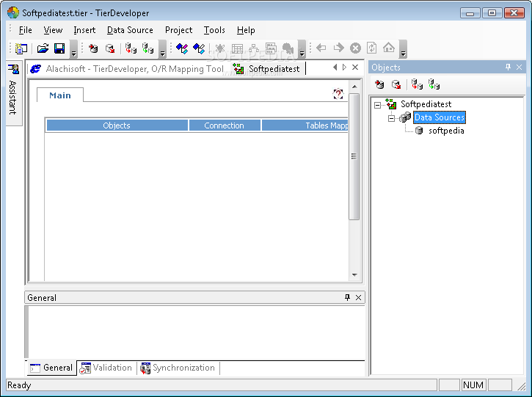
Task: Click red-arrow database icon in Objects panel
Action: click(x=417, y=84)
